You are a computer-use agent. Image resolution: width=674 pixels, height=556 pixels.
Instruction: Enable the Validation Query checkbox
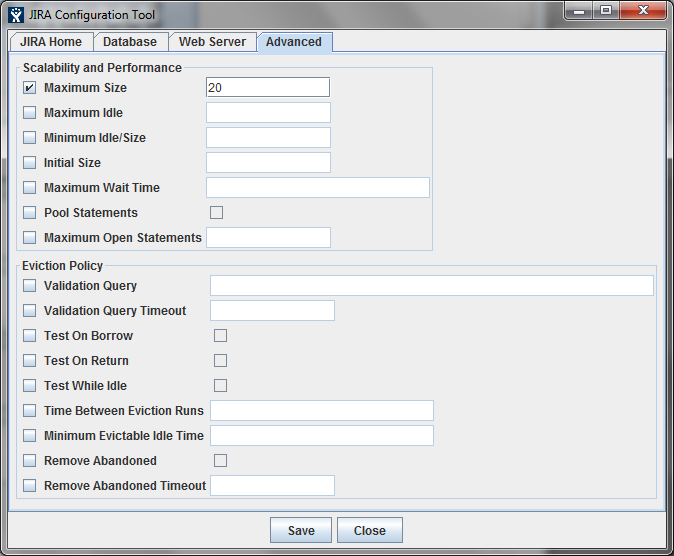29,286
